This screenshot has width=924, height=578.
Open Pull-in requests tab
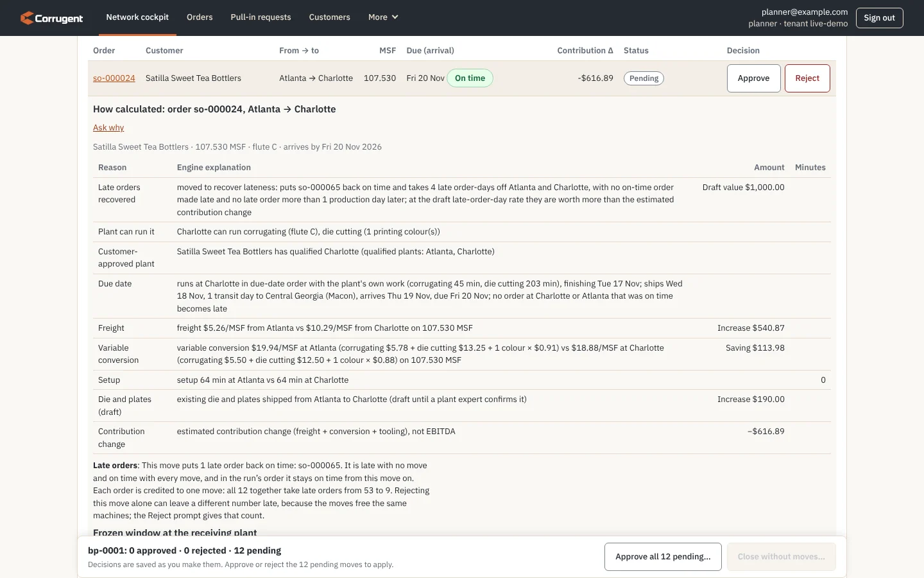coord(261,17)
